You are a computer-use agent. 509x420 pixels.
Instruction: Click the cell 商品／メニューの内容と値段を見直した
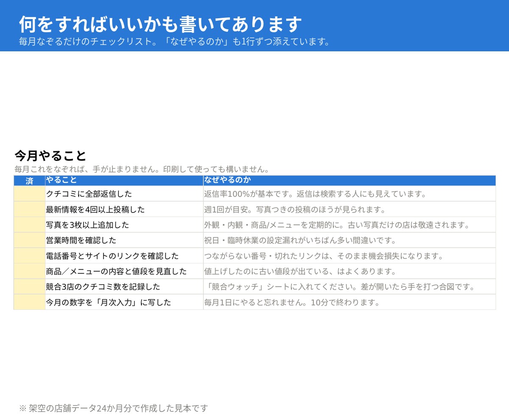tap(124, 271)
